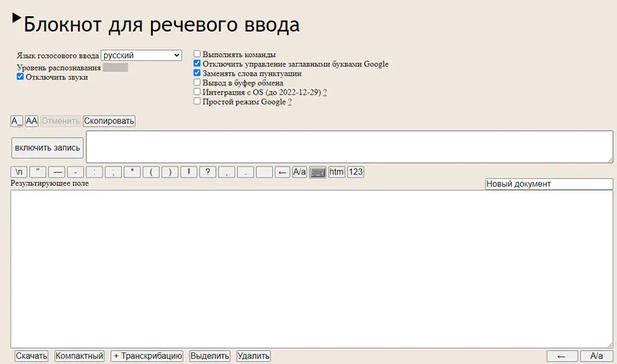This screenshot has height=364, width=617.
Task: Click the A_ button
Action: coord(16,121)
